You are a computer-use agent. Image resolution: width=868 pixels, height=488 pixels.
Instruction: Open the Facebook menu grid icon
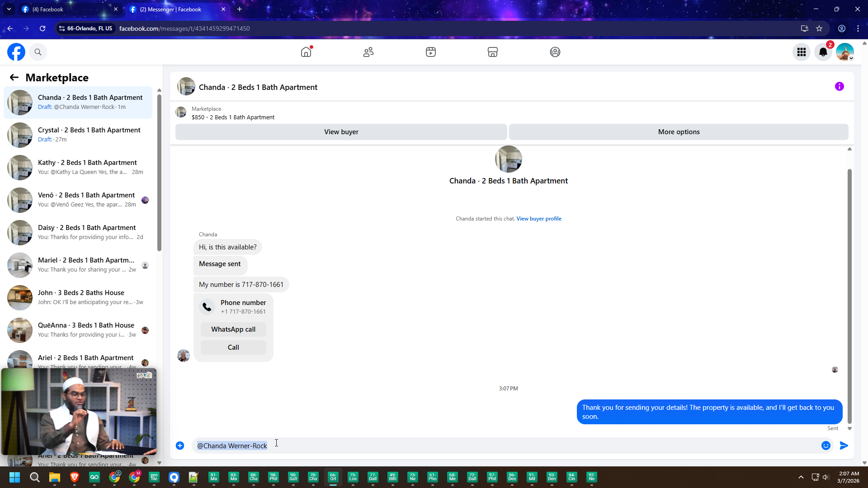[802, 52]
